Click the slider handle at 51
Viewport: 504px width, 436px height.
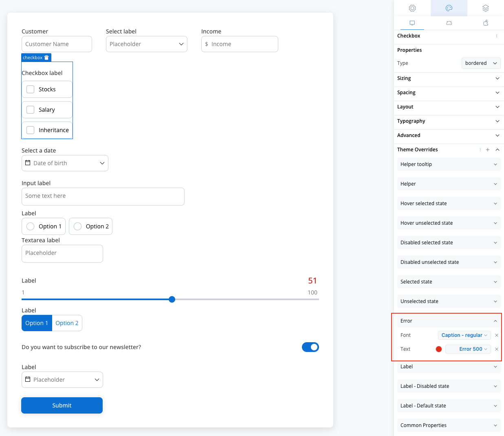pos(172,299)
